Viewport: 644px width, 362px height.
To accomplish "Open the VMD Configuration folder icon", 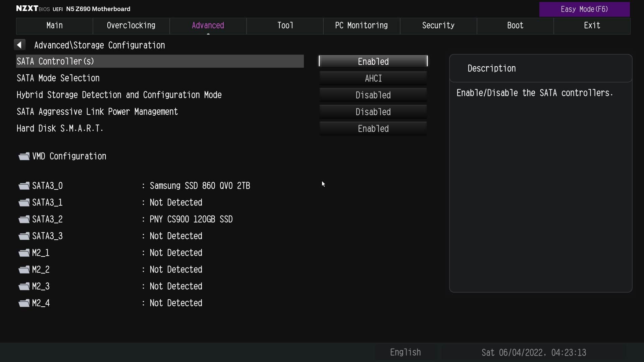I will [24, 156].
